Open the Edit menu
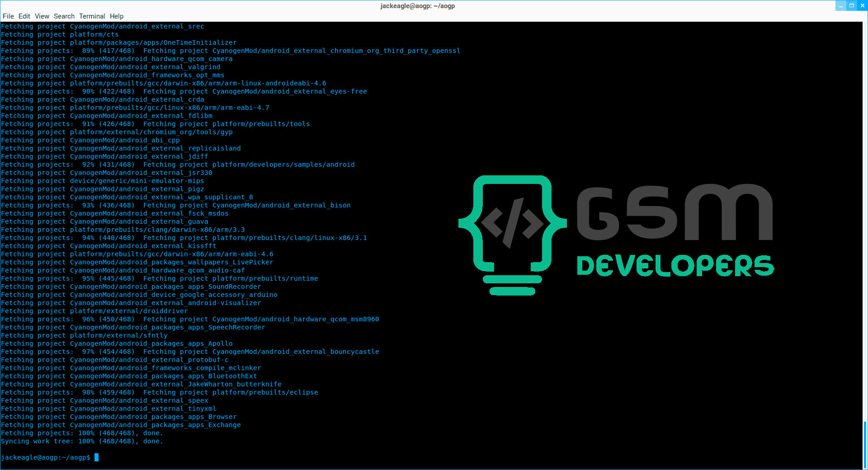Image resolution: width=868 pixels, height=470 pixels. [24, 16]
